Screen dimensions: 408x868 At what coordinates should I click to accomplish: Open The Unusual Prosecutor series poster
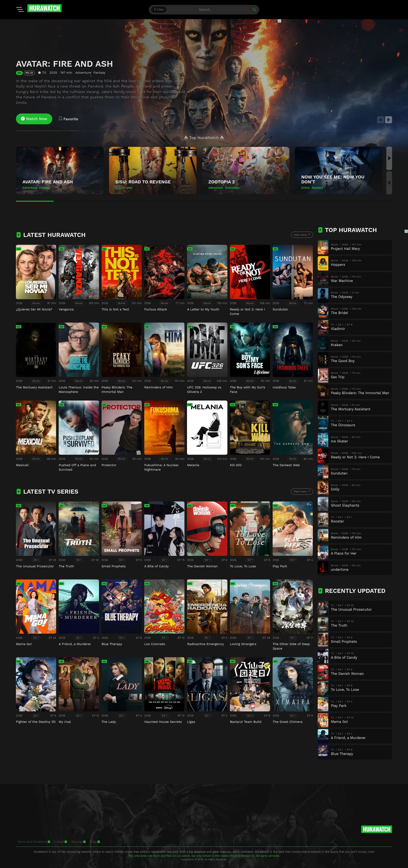click(36, 529)
